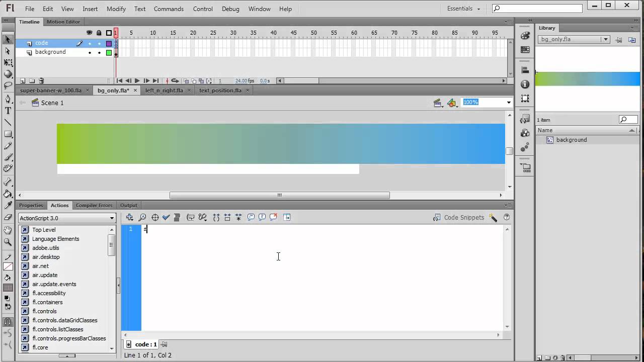Screen dimensions: 644x362
Task: Expand the adobe.utils package
Action: pyautogui.click(x=45, y=248)
